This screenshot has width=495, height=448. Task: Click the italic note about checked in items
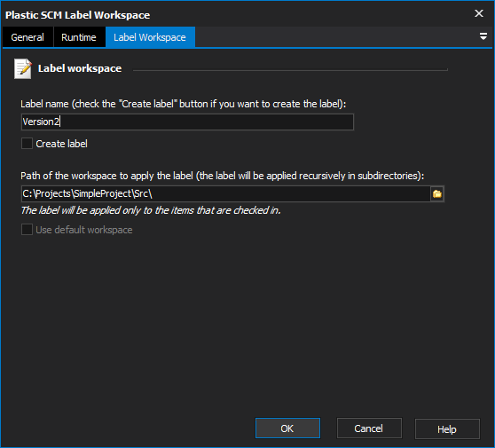(151, 210)
